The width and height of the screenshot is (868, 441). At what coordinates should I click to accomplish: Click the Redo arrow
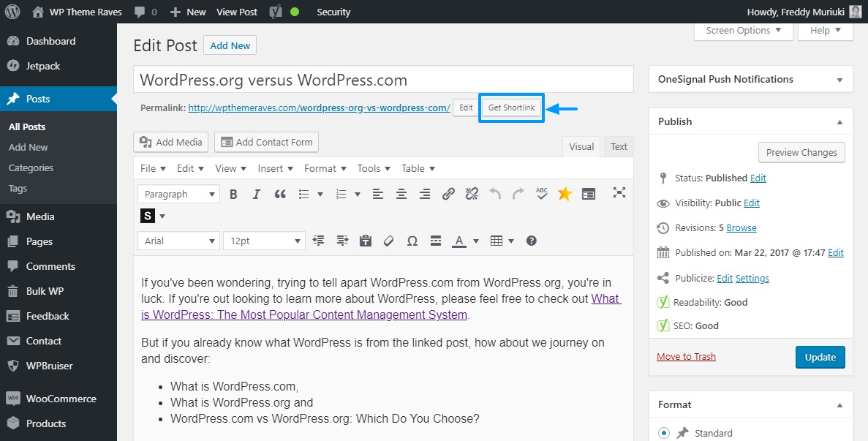(518, 194)
